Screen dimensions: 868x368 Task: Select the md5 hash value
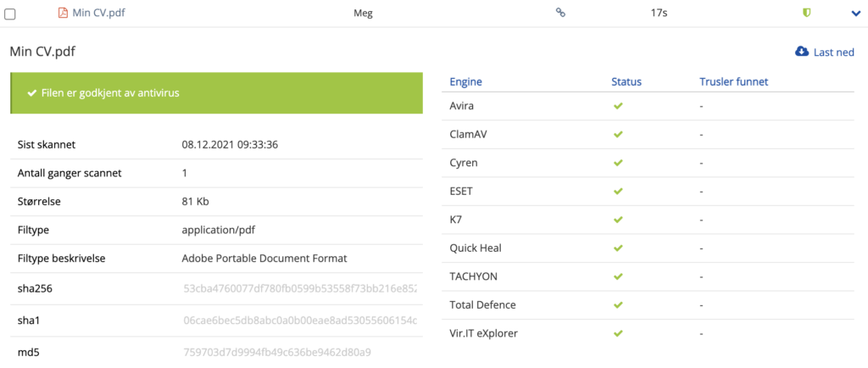pos(277,351)
